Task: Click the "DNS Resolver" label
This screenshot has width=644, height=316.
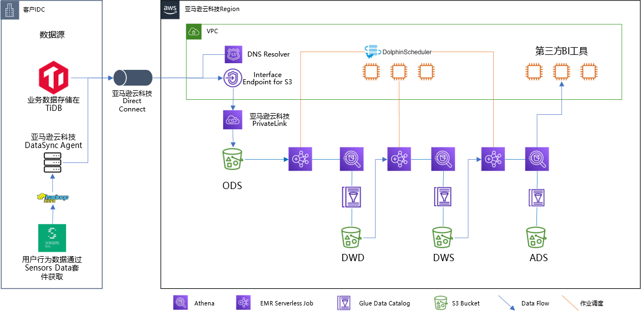Action: point(268,54)
